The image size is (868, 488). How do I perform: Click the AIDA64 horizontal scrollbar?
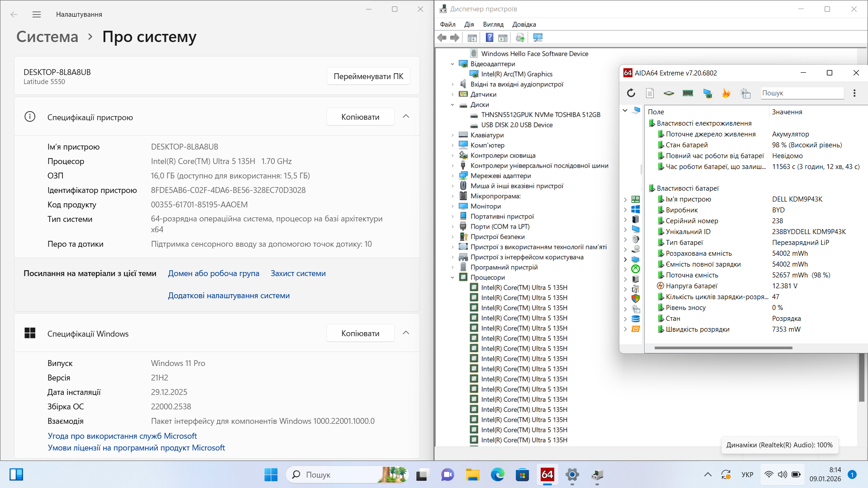[723, 348]
